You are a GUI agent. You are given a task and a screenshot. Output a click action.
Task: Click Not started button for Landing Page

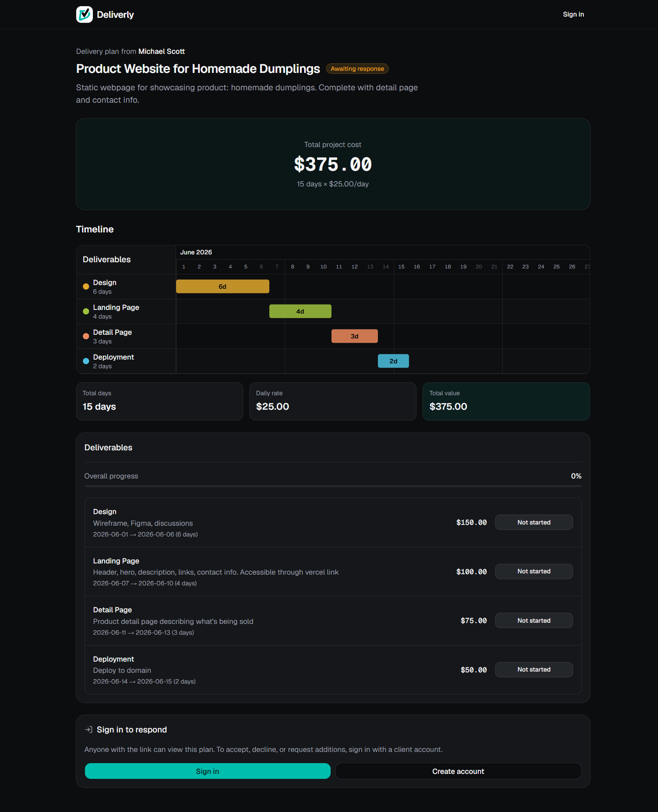pyautogui.click(x=534, y=571)
